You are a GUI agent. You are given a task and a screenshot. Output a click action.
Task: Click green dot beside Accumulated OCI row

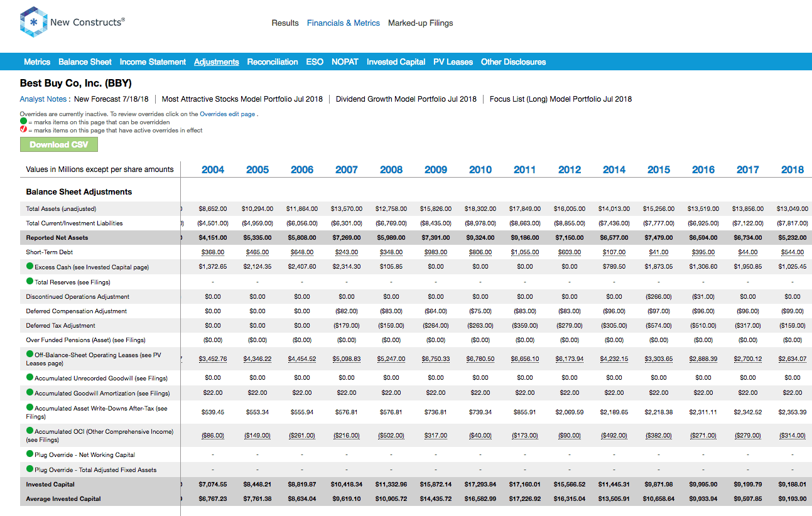pyautogui.click(x=30, y=431)
